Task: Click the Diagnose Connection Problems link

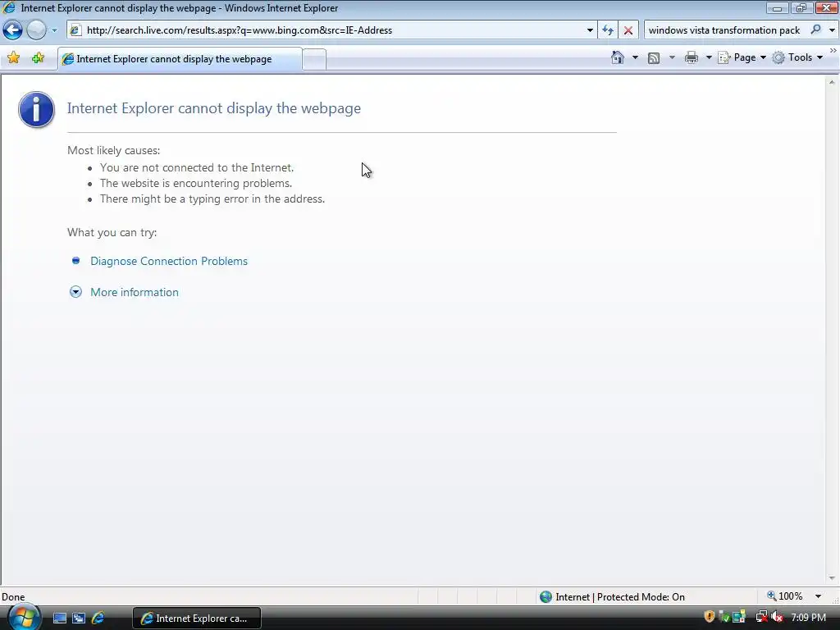Action: (169, 261)
